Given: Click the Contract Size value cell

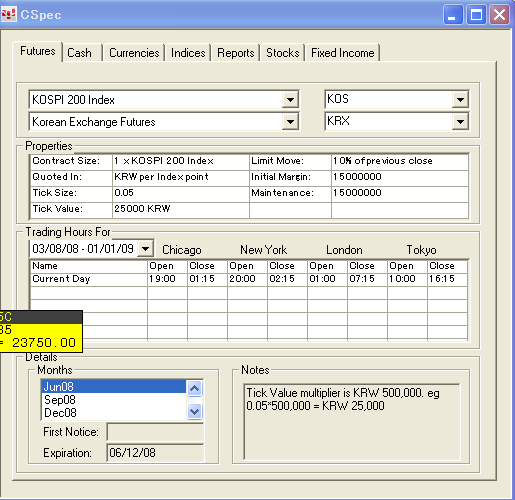Looking at the screenshot, I should (181, 161).
